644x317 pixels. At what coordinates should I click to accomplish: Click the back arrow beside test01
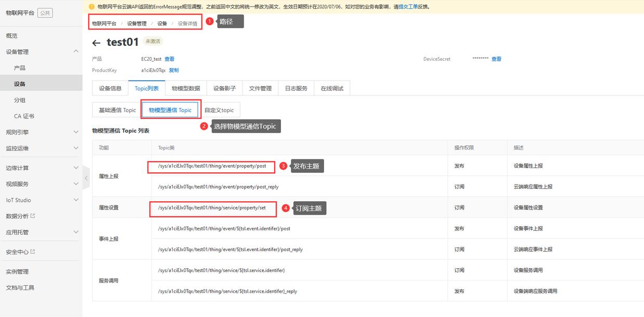[x=97, y=42]
